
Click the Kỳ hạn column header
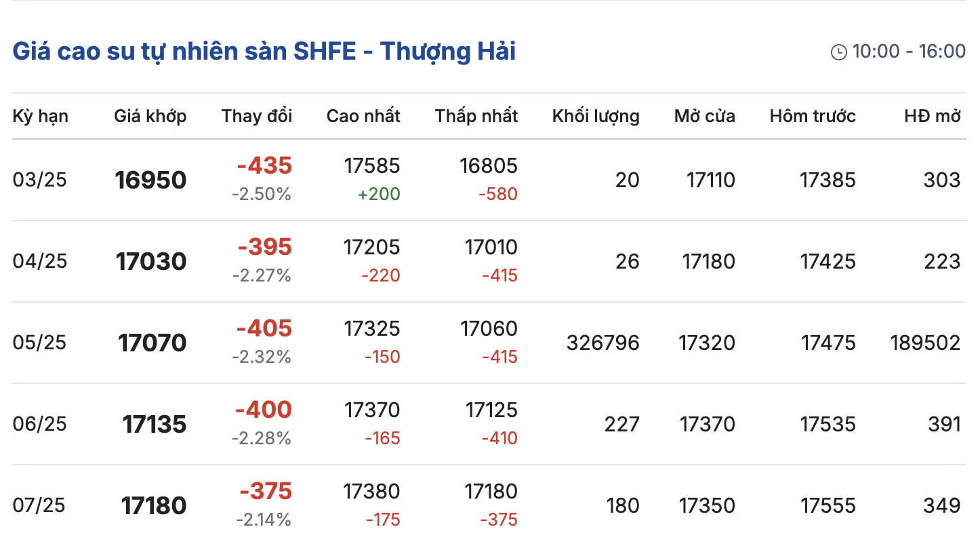[40, 116]
